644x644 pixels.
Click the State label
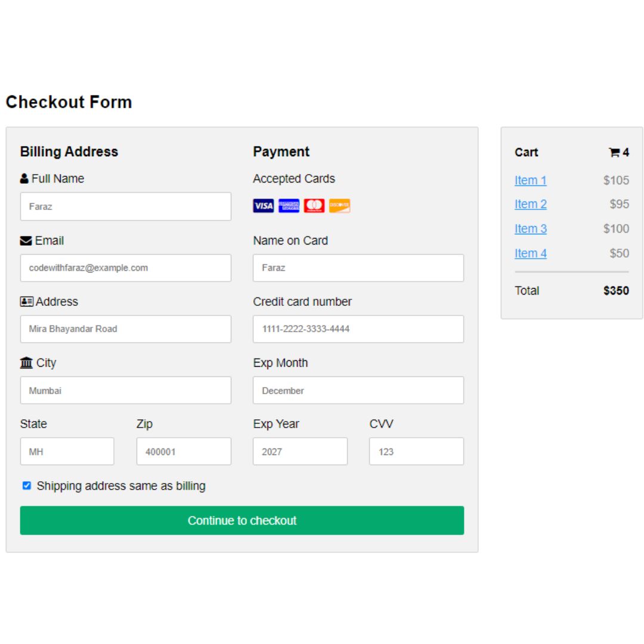click(33, 424)
